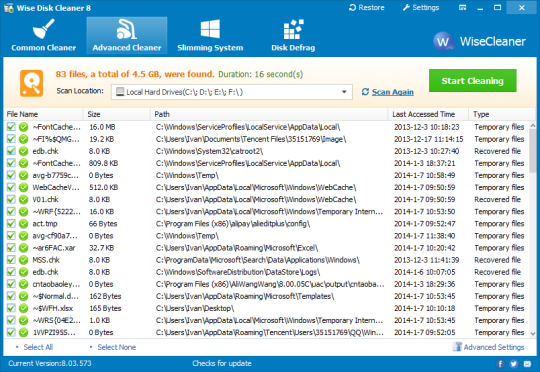Screen dimensions: 540x372
Task: Uncheck the 16.0 MB ~FontCache file checkbox
Action: 11,127
